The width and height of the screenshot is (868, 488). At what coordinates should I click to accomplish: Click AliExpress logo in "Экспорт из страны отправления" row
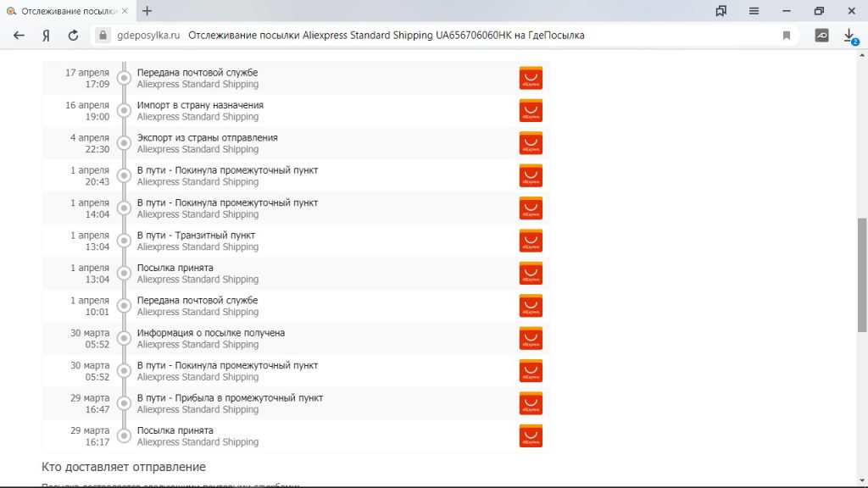(531, 143)
